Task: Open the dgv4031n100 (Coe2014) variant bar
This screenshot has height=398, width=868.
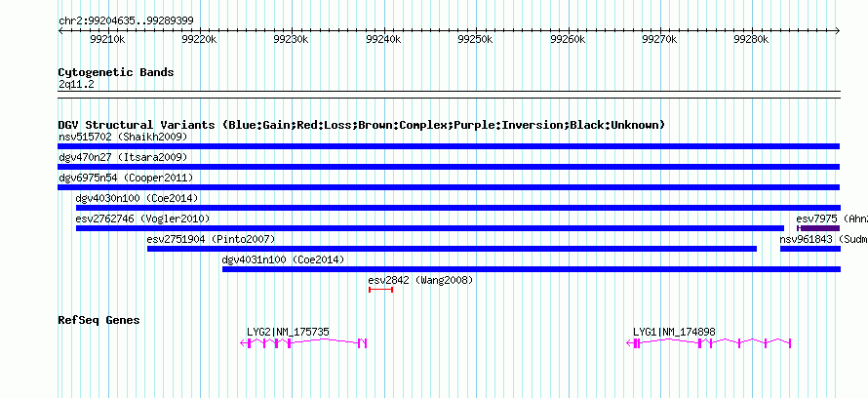Action: [532, 269]
